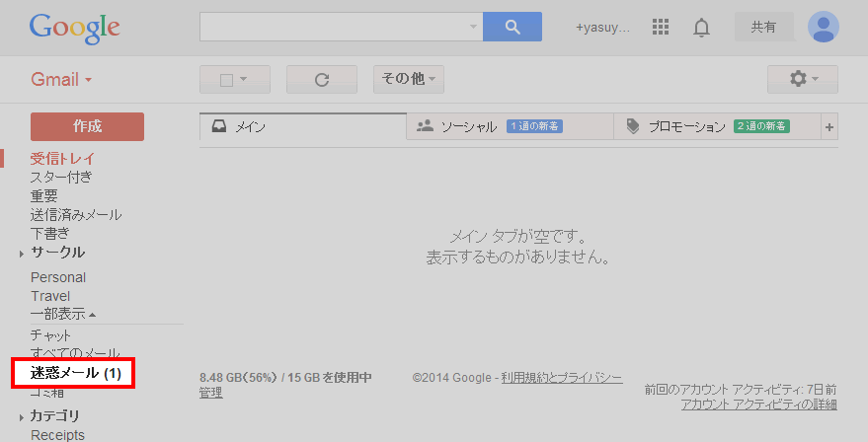Click the 作成 compose button

[87, 126]
